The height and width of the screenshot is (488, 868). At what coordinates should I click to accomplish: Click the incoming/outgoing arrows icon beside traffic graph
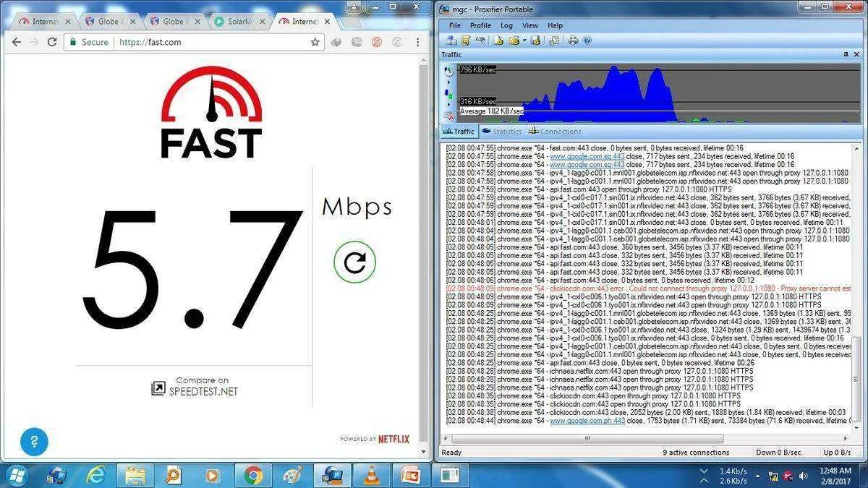(448, 94)
